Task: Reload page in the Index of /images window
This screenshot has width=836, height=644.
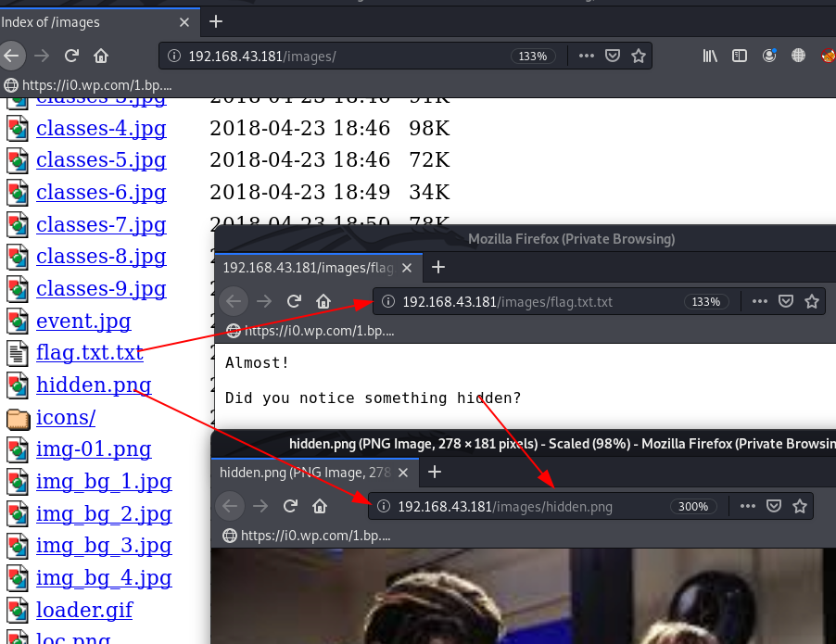Action: point(71,56)
